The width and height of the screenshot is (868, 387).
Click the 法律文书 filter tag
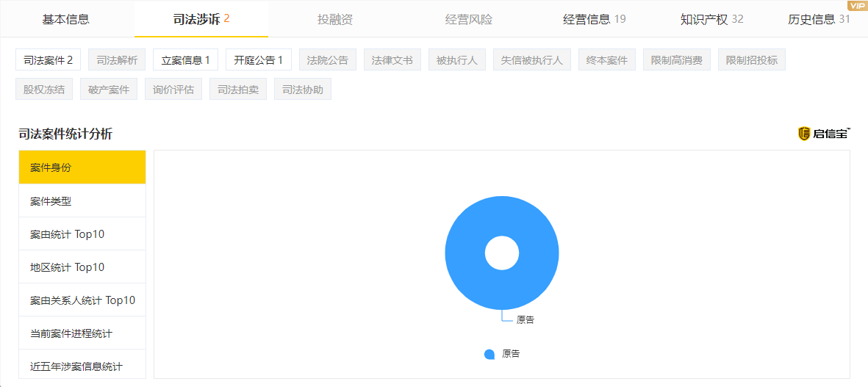pyautogui.click(x=392, y=60)
